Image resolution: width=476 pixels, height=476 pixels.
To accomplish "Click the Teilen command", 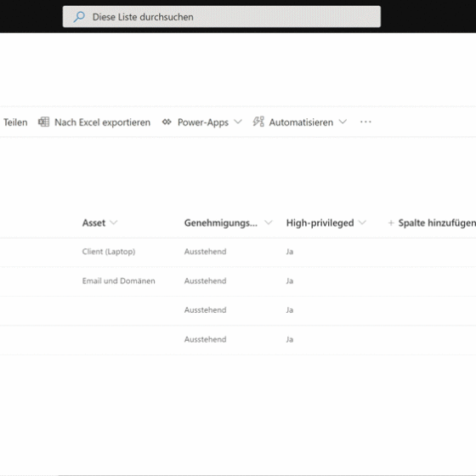I will tap(15, 122).
